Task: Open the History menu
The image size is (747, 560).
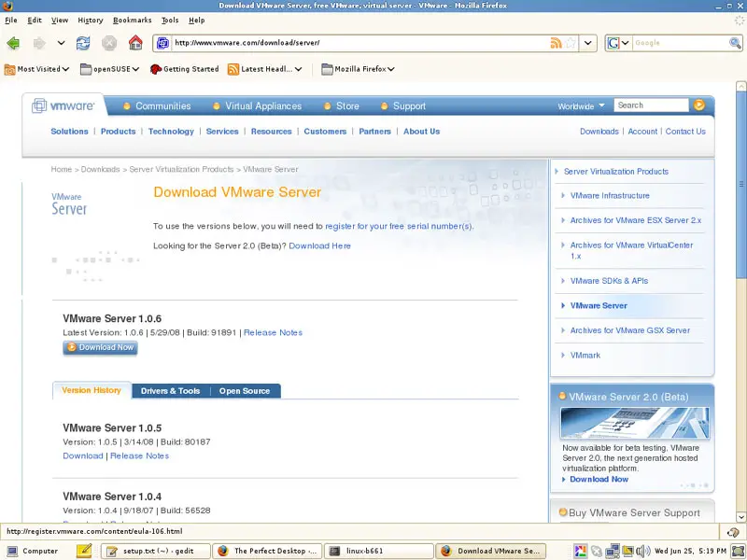Action: click(x=91, y=20)
